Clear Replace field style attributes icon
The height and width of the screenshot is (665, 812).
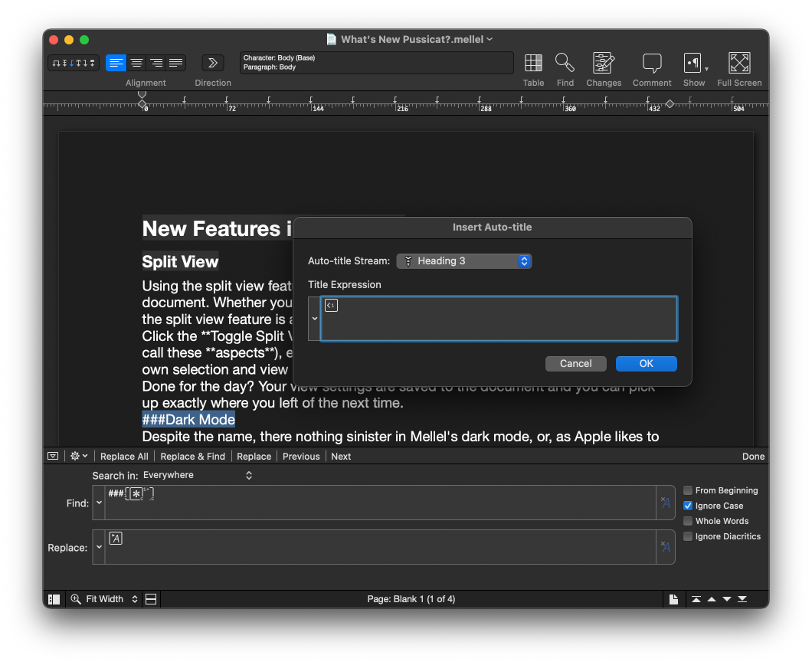point(666,546)
